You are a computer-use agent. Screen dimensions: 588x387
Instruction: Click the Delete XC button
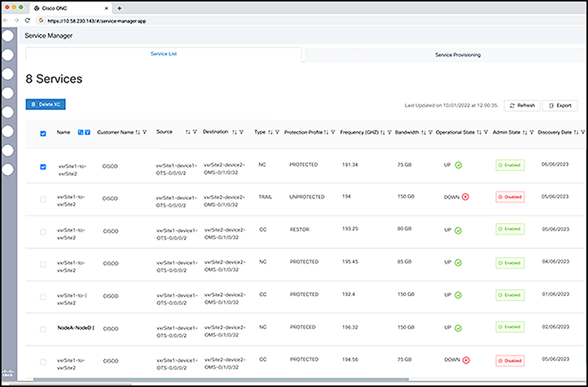point(46,104)
